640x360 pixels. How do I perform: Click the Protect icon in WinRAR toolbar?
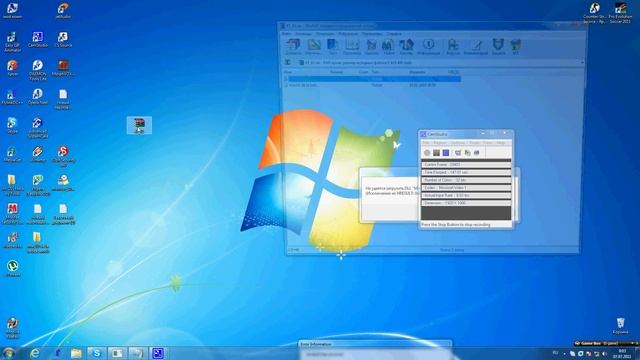coord(498,47)
